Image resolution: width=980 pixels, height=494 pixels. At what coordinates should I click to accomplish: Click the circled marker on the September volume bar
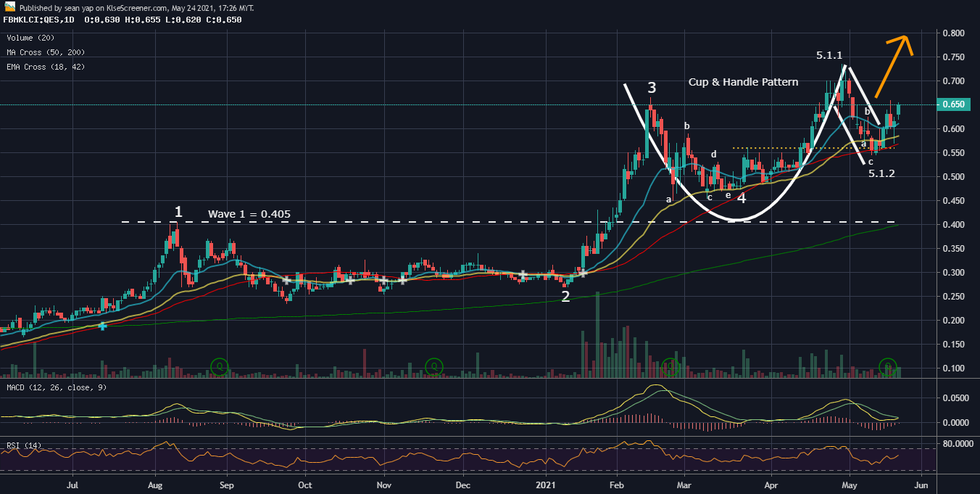220,368
